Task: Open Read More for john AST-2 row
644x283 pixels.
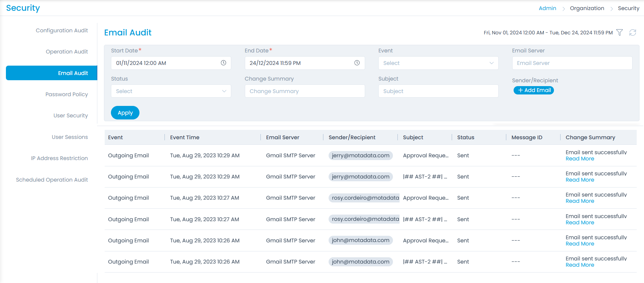Action: point(580,265)
